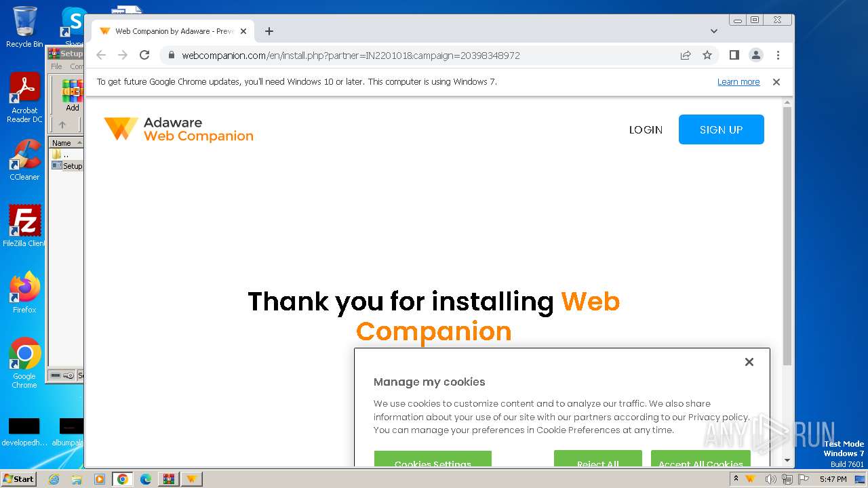Click the page vertical scrollbar
The image size is (868, 488).
click(787, 236)
